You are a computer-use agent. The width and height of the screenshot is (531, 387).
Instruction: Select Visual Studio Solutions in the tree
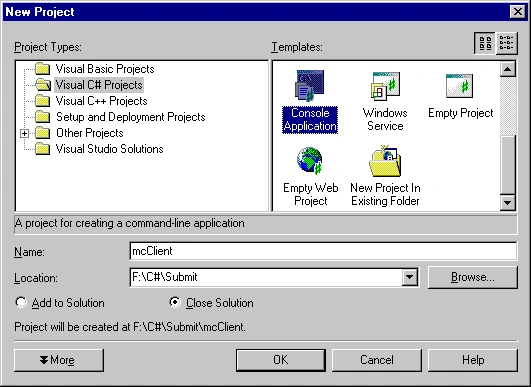pos(109,149)
